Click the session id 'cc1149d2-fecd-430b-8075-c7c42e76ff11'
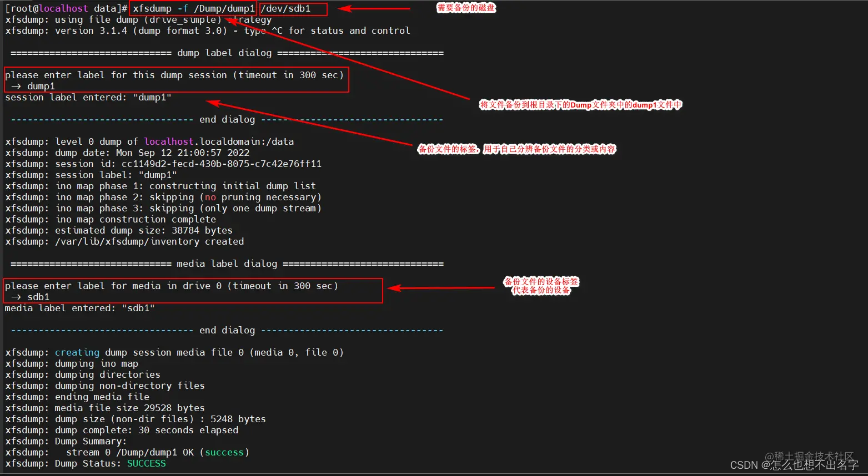This screenshot has height=476, width=868. (222, 164)
